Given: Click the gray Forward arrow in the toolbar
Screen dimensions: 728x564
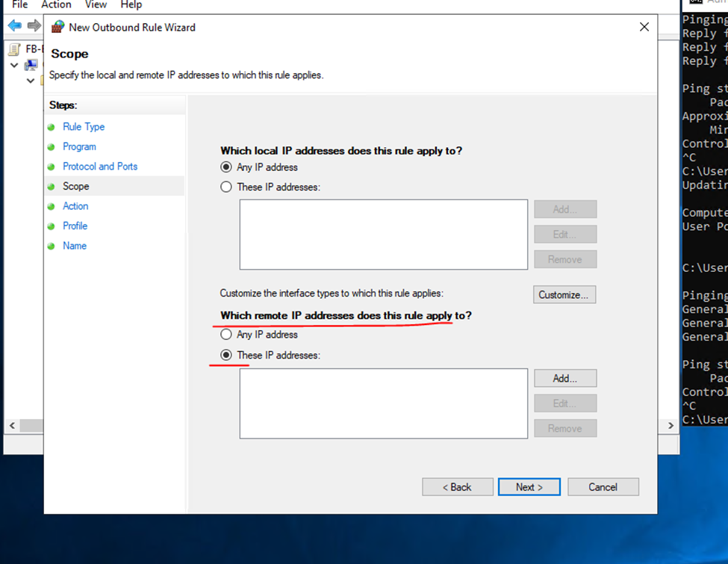Looking at the screenshot, I should [34, 26].
